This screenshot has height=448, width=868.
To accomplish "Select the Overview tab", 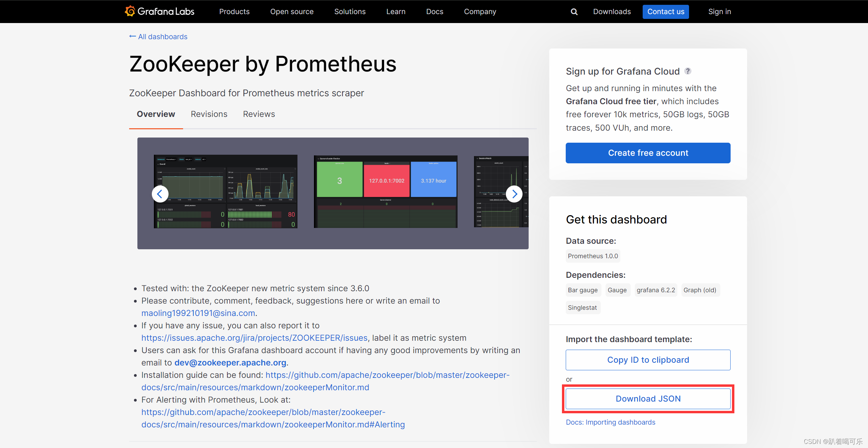I will [x=156, y=114].
